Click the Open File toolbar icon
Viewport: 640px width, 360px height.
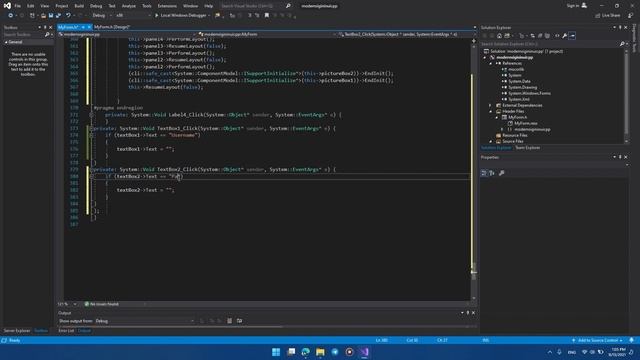tap(43, 16)
